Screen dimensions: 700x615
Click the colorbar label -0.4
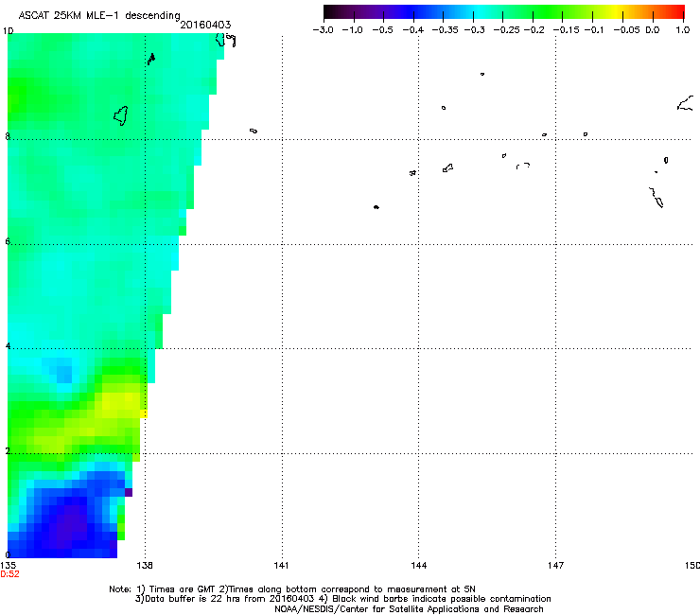(x=413, y=30)
